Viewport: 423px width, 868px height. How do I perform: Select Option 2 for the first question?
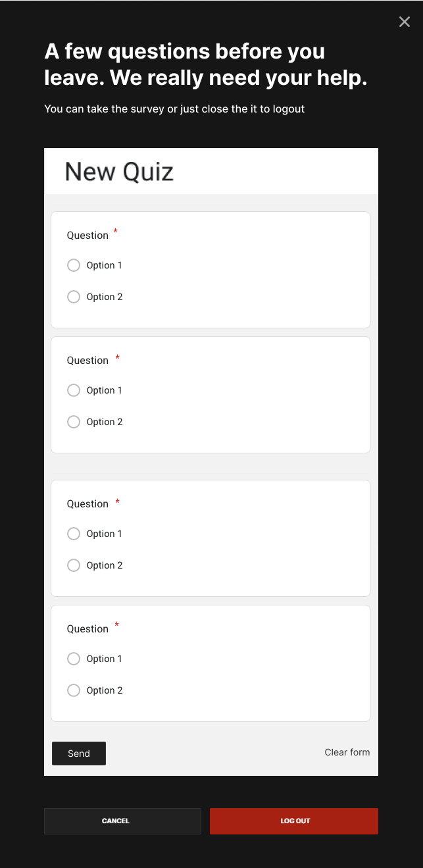(x=74, y=297)
